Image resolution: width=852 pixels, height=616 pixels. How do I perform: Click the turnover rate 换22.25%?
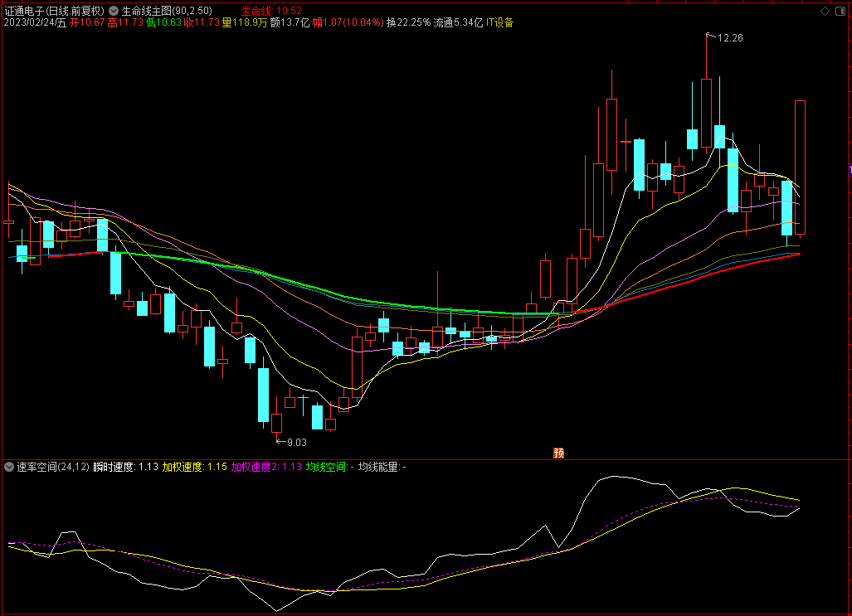pyautogui.click(x=409, y=23)
